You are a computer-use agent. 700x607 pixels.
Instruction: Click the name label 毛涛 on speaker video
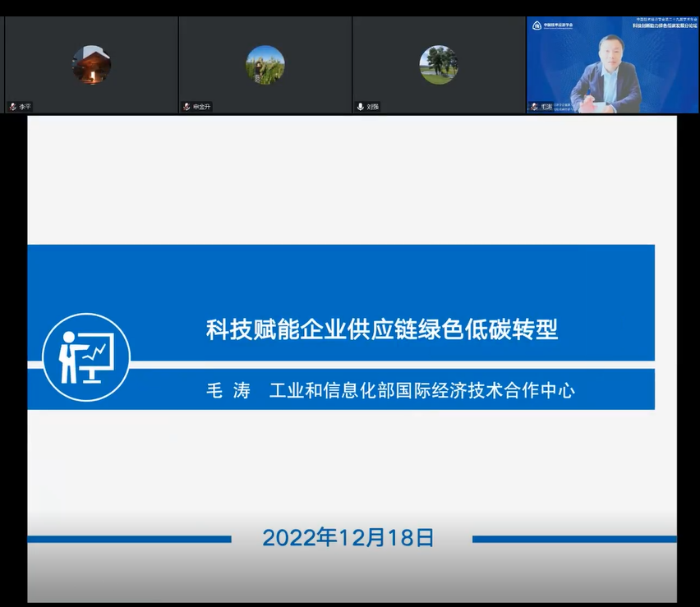coord(546,105)
